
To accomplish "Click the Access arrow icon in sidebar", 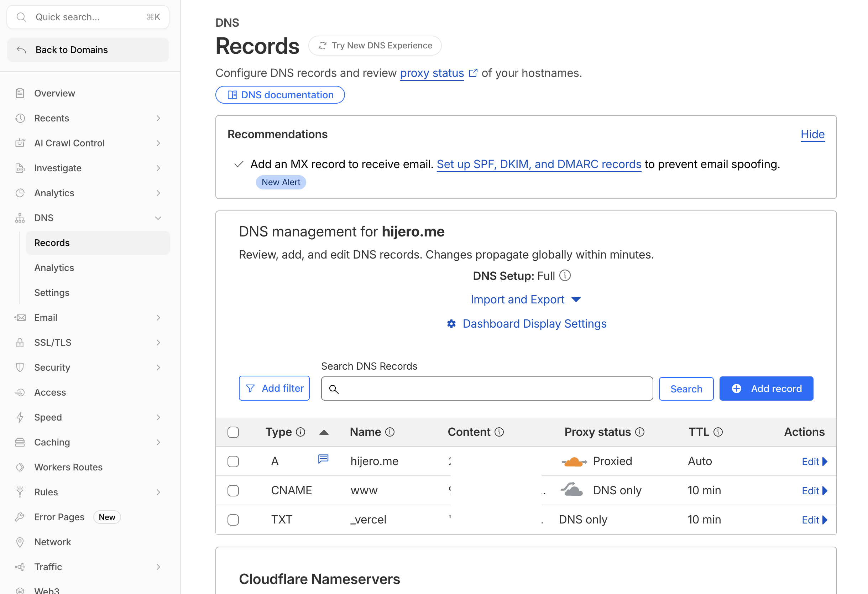I will [20, 392].
